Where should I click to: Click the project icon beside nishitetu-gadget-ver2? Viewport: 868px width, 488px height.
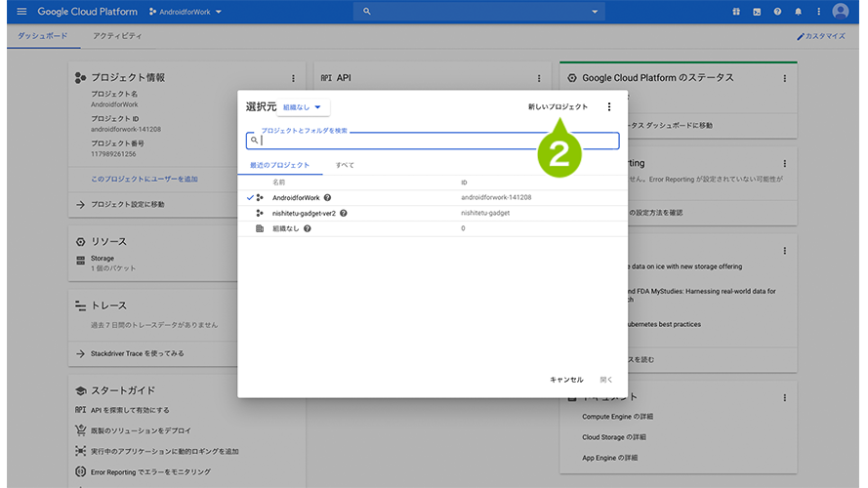260,213
